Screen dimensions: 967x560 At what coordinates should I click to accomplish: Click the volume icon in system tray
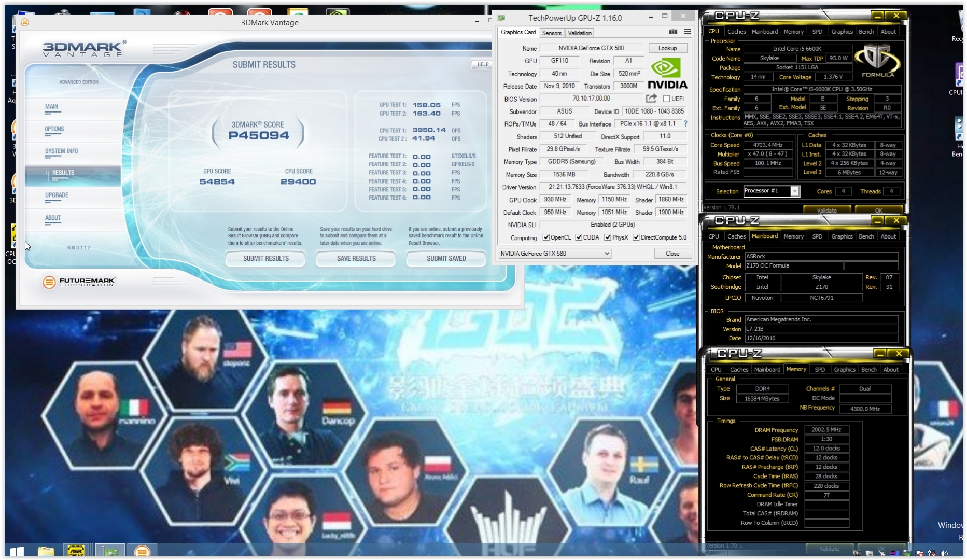point(944,553)
